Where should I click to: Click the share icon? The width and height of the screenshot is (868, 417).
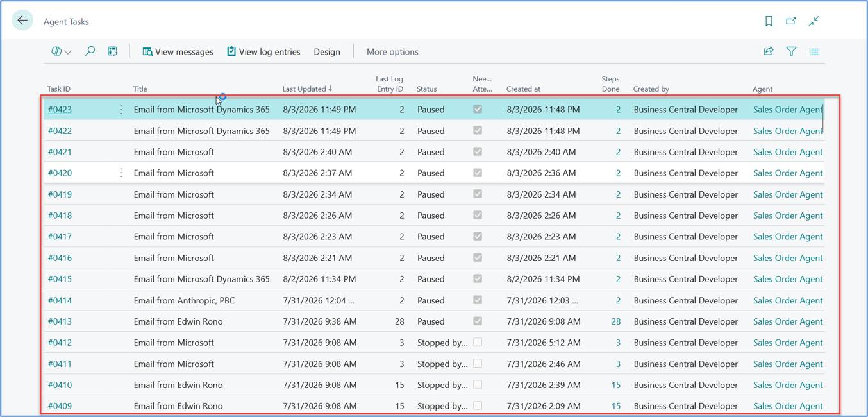[x=768, y=51]
